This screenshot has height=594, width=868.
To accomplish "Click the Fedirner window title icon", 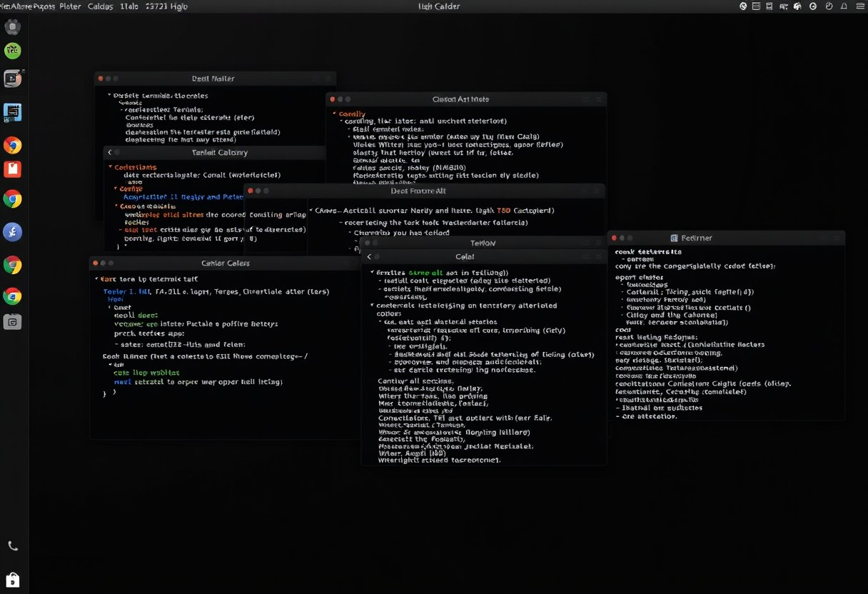I will point(675,238).
